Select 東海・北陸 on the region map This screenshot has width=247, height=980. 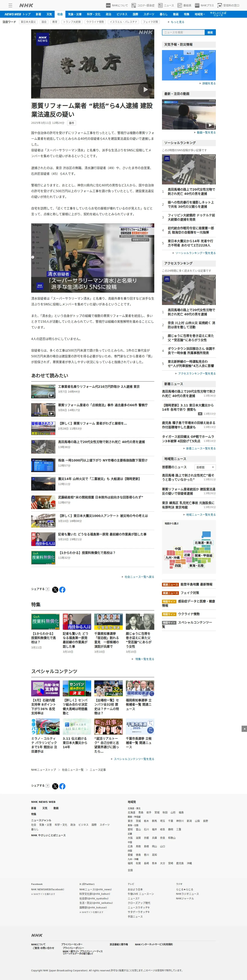[196, 566]
